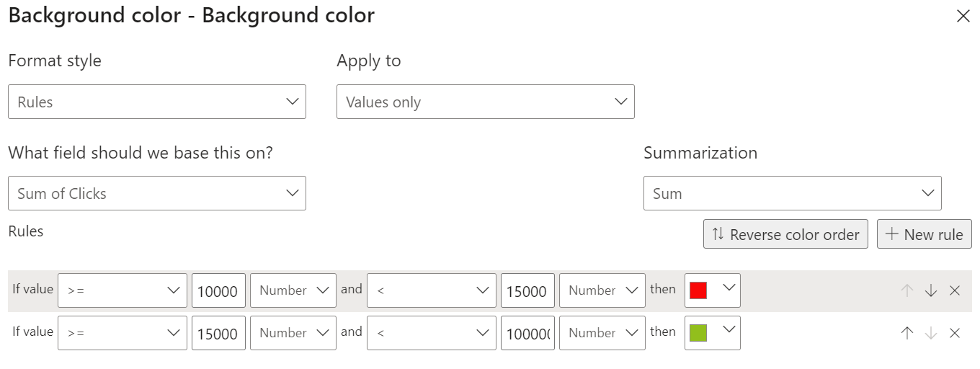Add a New rule

pos(925,234)
